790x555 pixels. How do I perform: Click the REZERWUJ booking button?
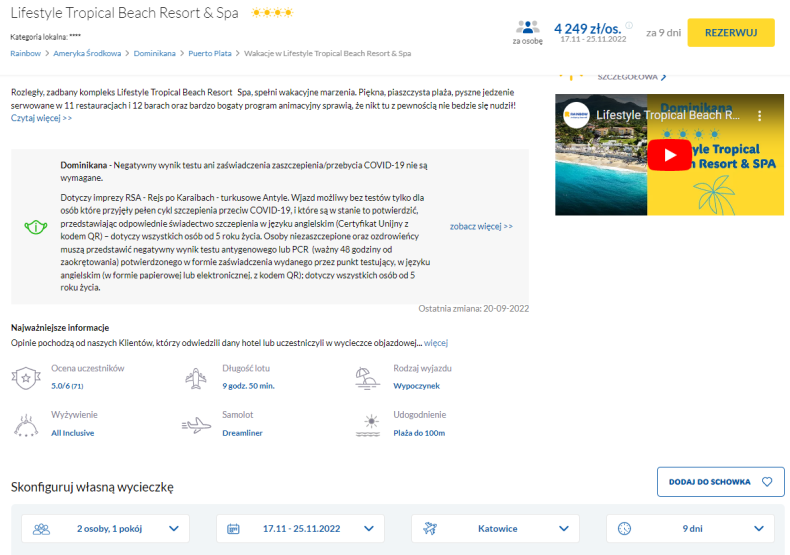tap(738, 33)
